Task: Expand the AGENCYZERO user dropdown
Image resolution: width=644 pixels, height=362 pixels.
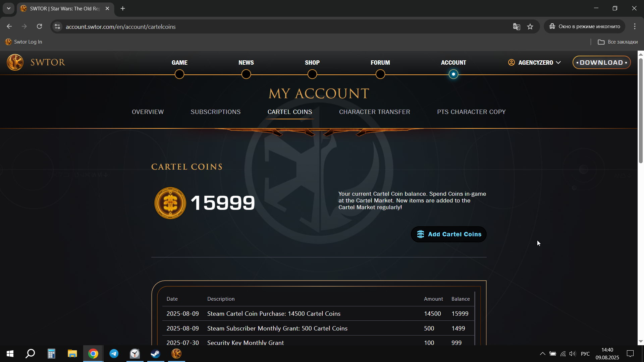Action: pyautogui.click(x=534, y=63)
